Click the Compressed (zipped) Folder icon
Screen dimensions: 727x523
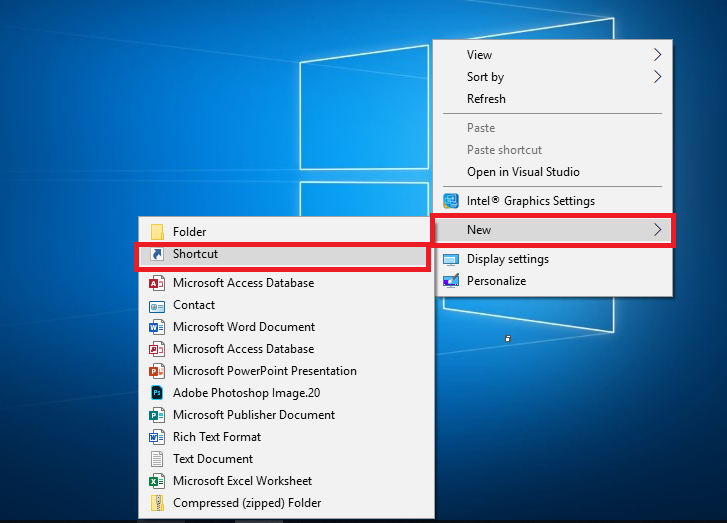coord(157,503)
